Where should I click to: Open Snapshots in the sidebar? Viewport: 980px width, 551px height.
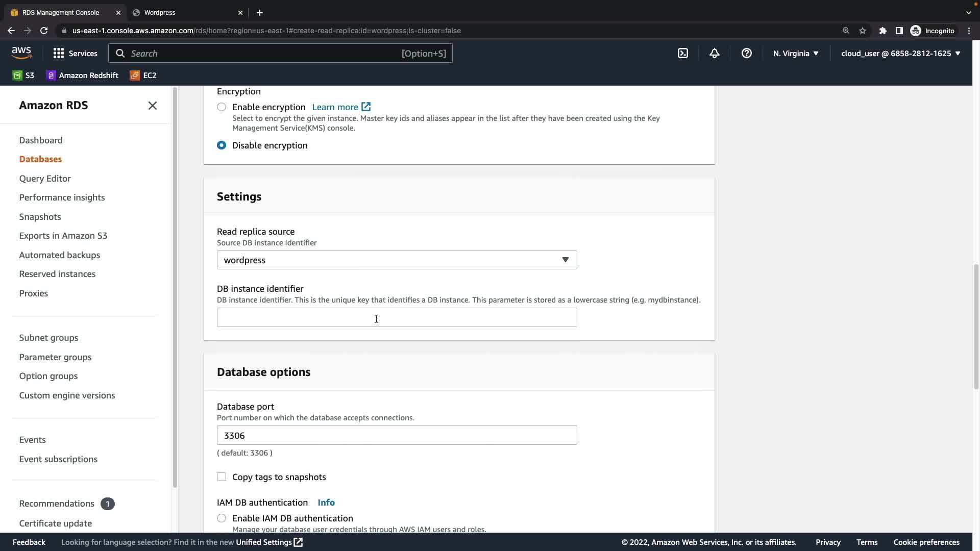[40, 217]
